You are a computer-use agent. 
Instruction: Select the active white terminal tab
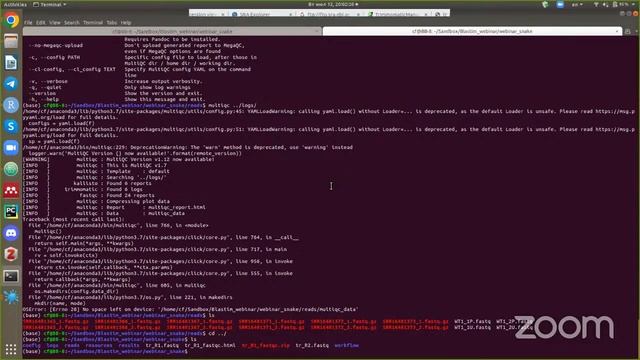472,31
